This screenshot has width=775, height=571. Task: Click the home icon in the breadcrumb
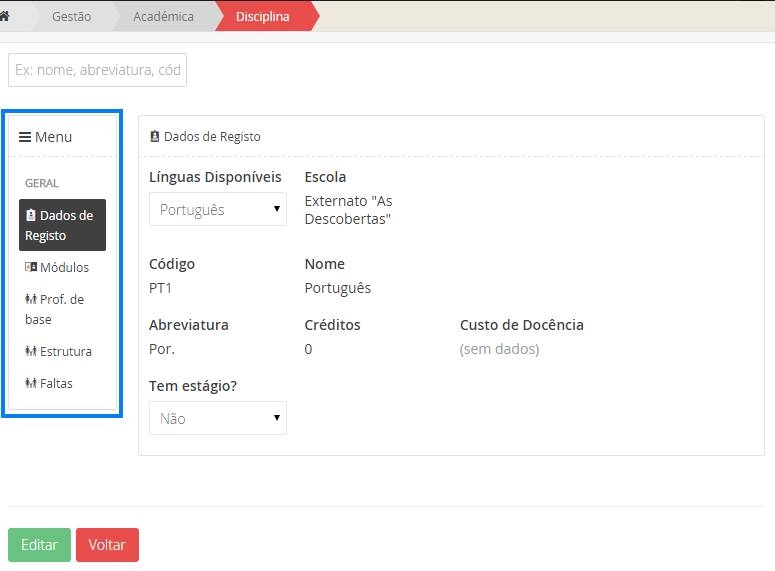coord(5,16)
